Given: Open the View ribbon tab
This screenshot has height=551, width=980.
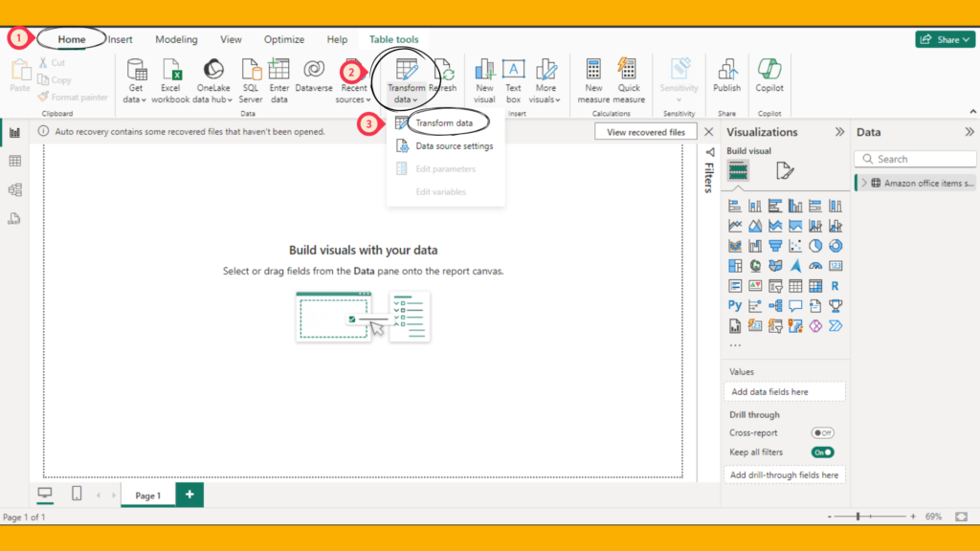Looking at the screenshot, I should pos(231,39).
